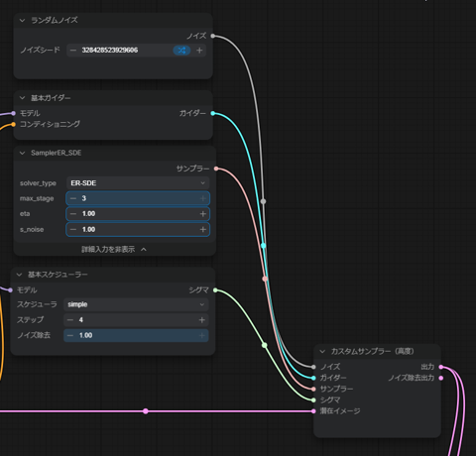
Task: Click the シグマ output socket on scheduler node
Action: coord(215,290)
